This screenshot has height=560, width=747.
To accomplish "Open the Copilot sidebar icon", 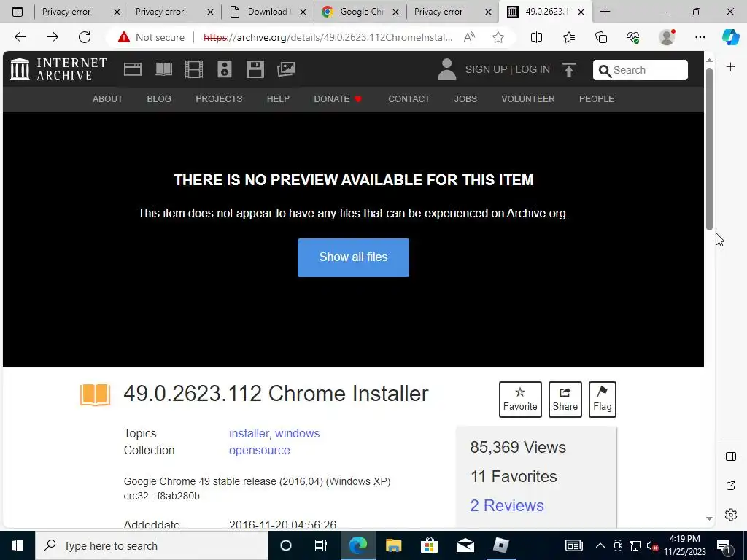I will [x=730, y=37].
